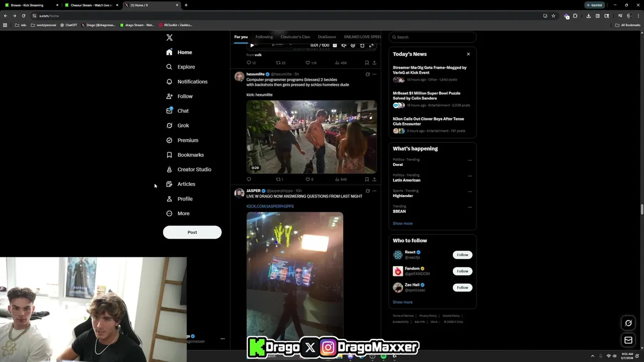Open Creator Studio in the sidebar
This screenshot has width=644, height=362.
(x=189, y=169)
